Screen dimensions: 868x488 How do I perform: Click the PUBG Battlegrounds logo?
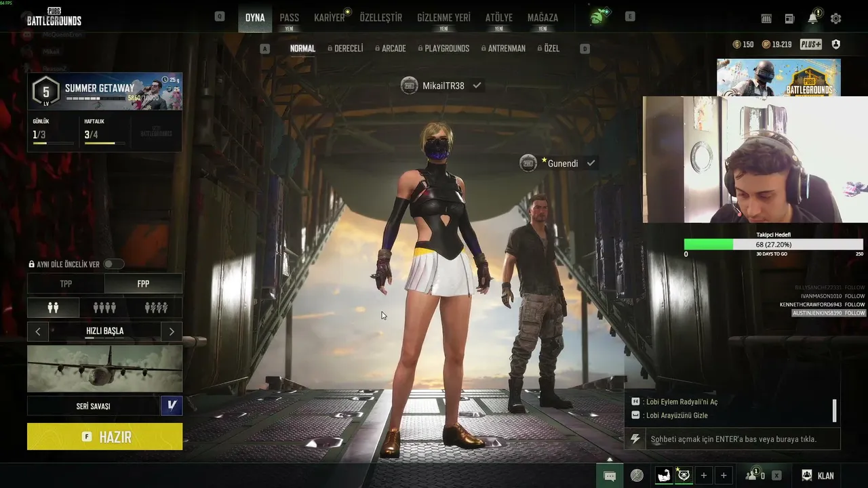(54, 17)
